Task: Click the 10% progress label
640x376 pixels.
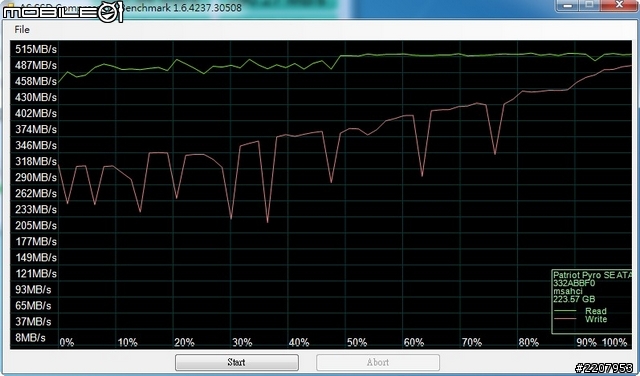Action: pos(127,342)
